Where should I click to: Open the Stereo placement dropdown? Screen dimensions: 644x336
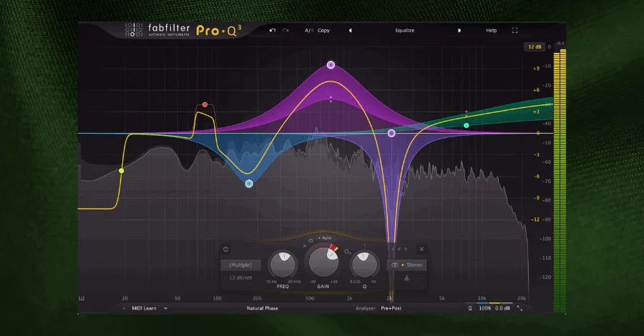point(406,265)
